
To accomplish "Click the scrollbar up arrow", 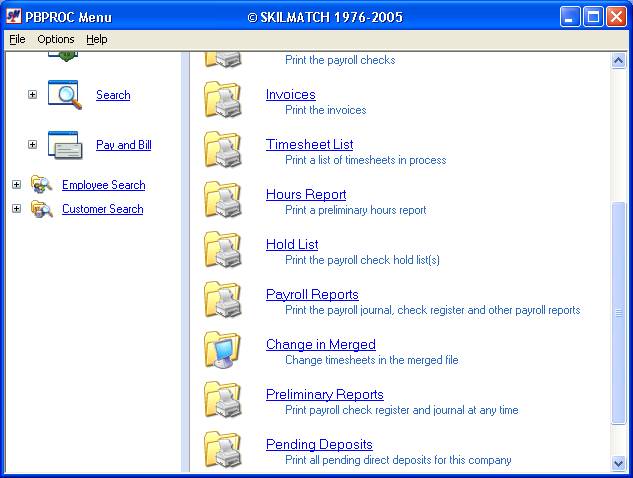I will [618, 61].
